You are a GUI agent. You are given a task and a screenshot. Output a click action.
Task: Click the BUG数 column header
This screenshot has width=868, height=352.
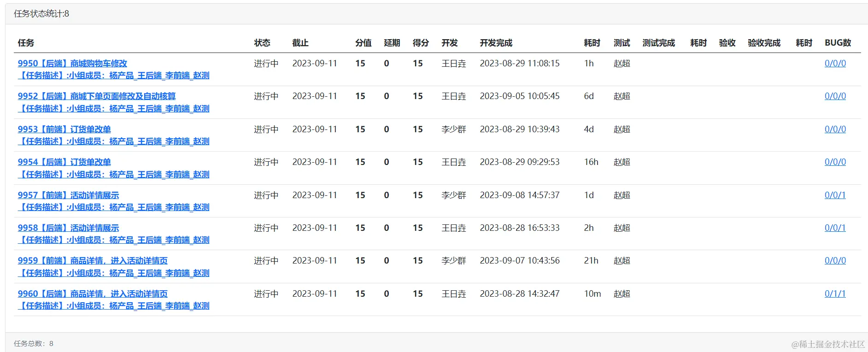[838, 43]
